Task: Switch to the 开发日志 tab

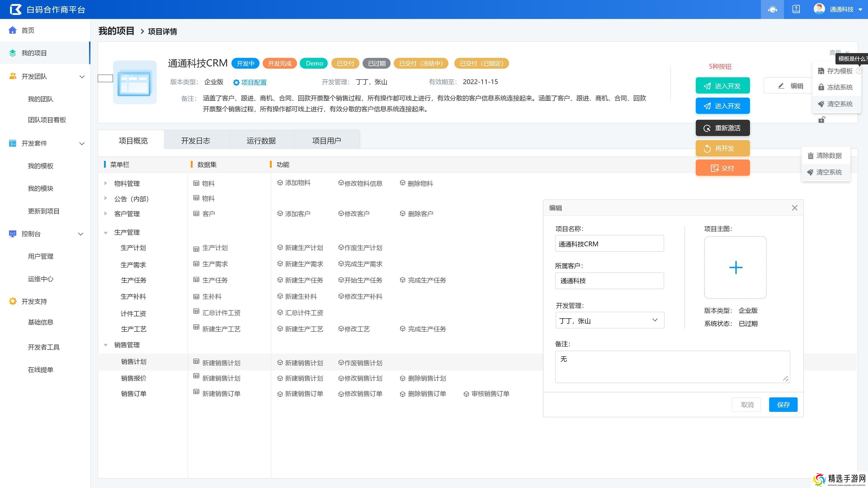Action: (196, 141)
